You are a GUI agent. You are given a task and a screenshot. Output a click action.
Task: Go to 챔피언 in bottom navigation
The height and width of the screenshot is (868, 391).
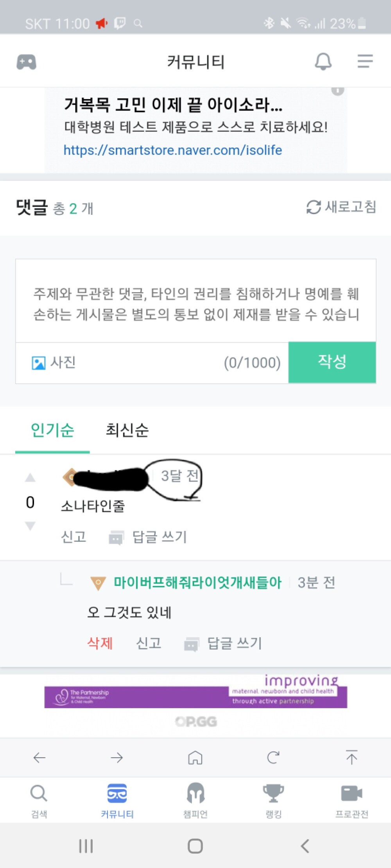pyautogui.click(x=195, y=800)
